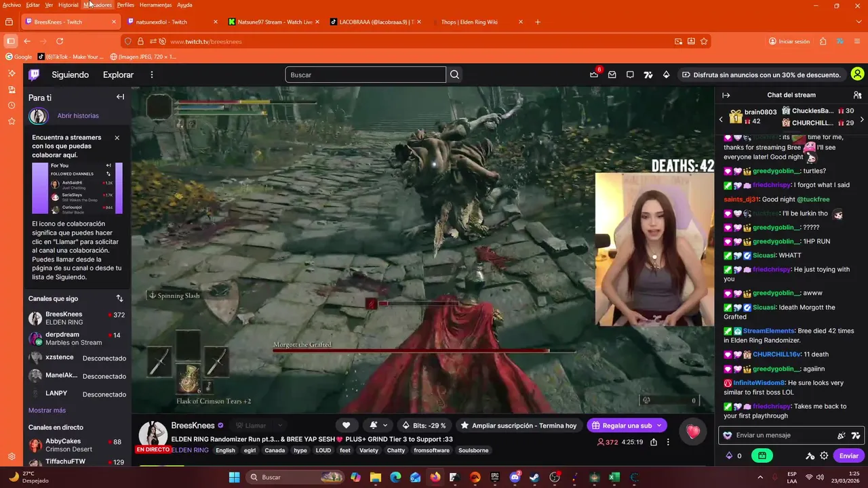Unfollow BreesKnees with the heart button

(x=346, y=425)
